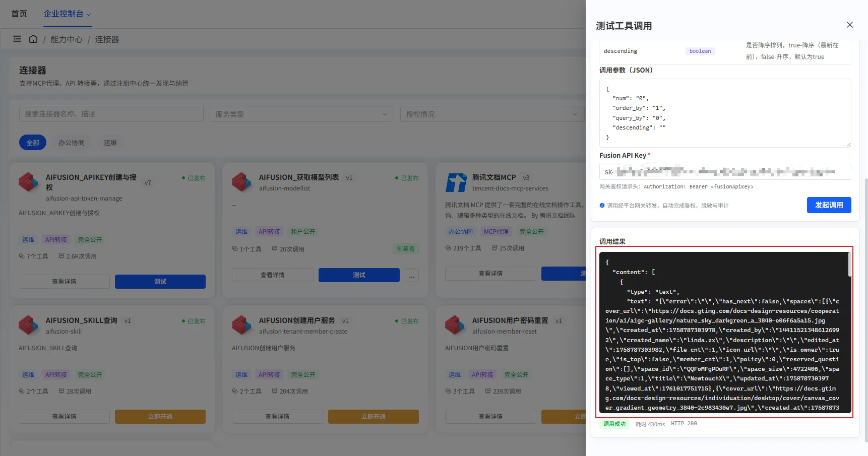Click the 调用参数 JSON text area
This screenshot has width=868, height=456.
(x=725, y=113)
